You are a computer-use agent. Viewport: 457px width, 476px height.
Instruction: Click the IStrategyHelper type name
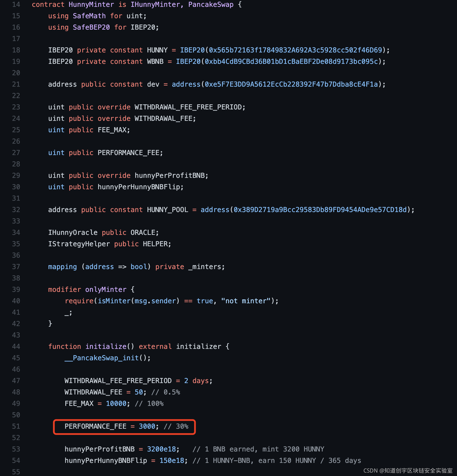[79, 244]
